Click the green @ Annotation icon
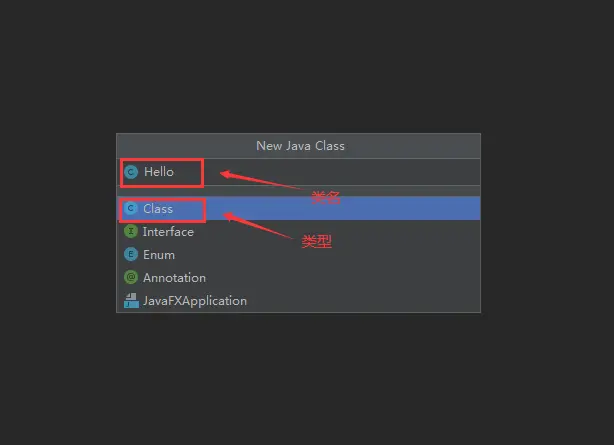This screenshot has width=614, height=445. tap(131, 277)
